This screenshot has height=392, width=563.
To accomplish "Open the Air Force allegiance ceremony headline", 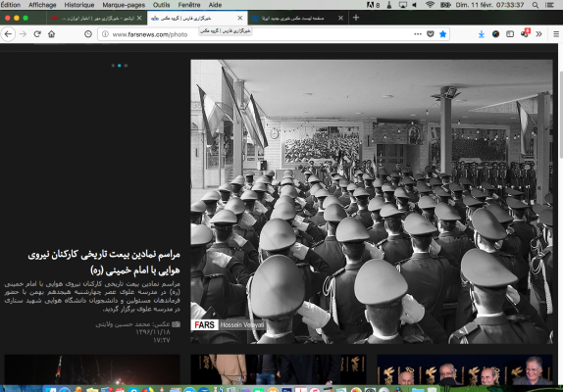I will (104, 262).
